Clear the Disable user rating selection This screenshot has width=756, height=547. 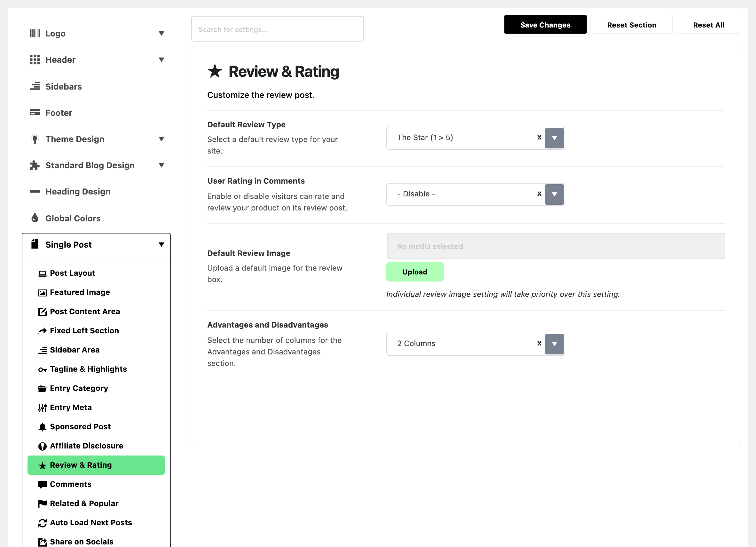tap(539, 194)
